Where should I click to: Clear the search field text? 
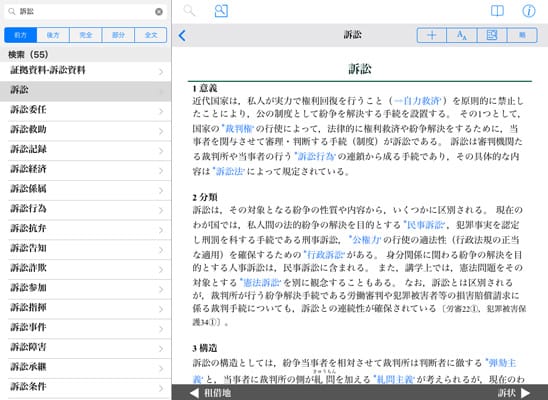tap(159, 12)
